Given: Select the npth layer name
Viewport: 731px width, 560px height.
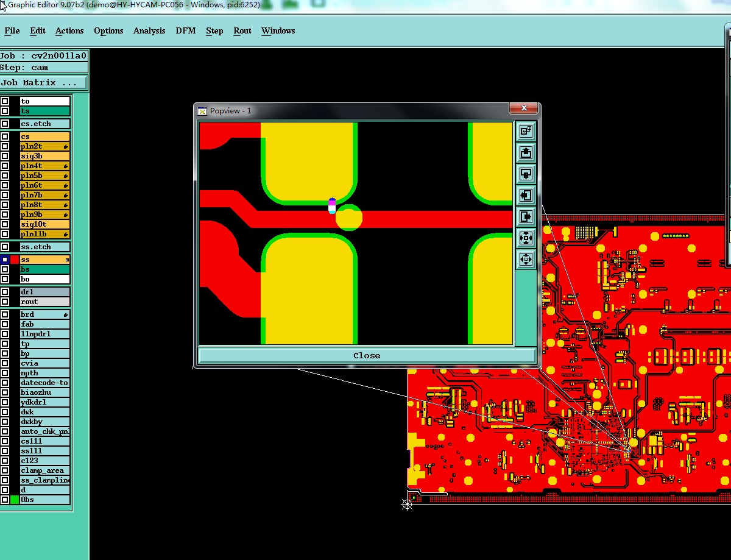Looking at the screenshot, I should [45, 373].
